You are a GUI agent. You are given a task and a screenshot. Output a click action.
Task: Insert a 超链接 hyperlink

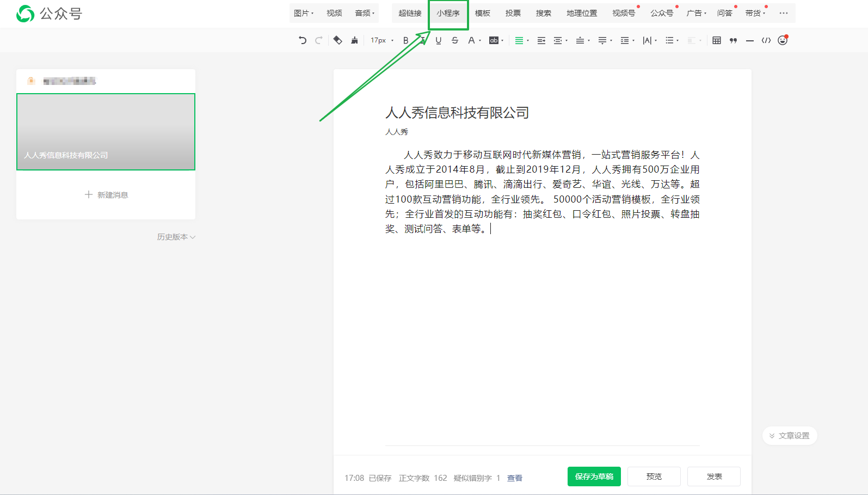pos(410,13)
